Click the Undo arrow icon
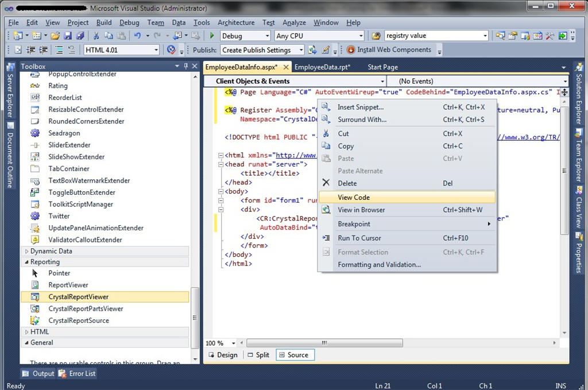This screenshot has width=588, height=390. (x=137, y=36)
